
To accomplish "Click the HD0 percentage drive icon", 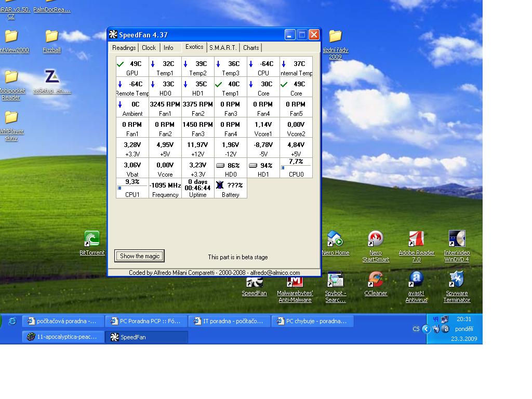I will pyautogui.click(x=220, y=166).
